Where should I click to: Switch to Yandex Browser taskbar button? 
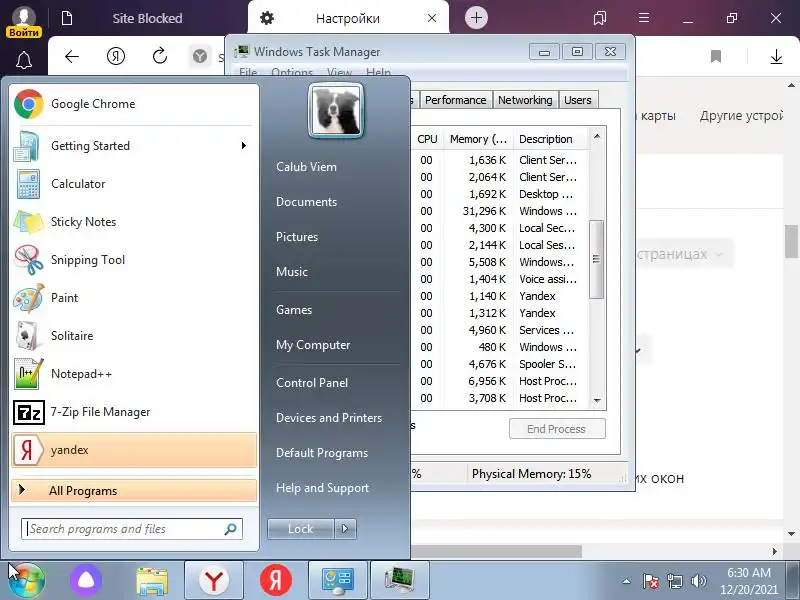tap(214, 581)
